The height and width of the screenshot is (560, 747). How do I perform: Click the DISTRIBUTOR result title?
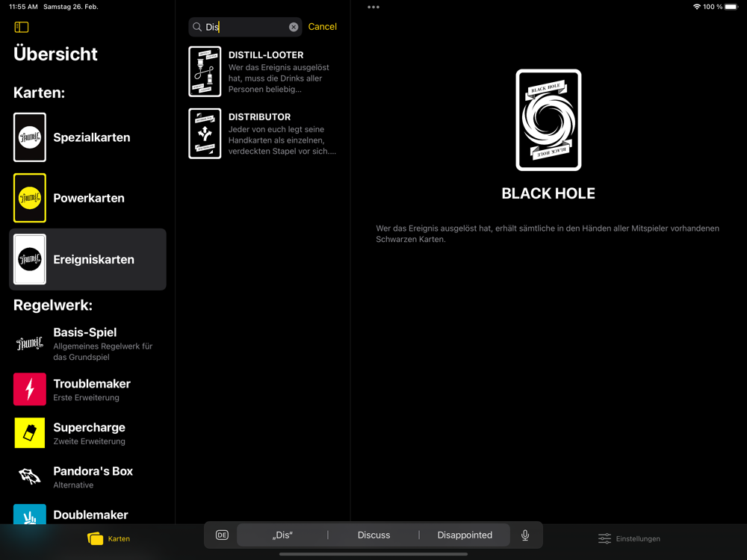(x=259, y=116)
